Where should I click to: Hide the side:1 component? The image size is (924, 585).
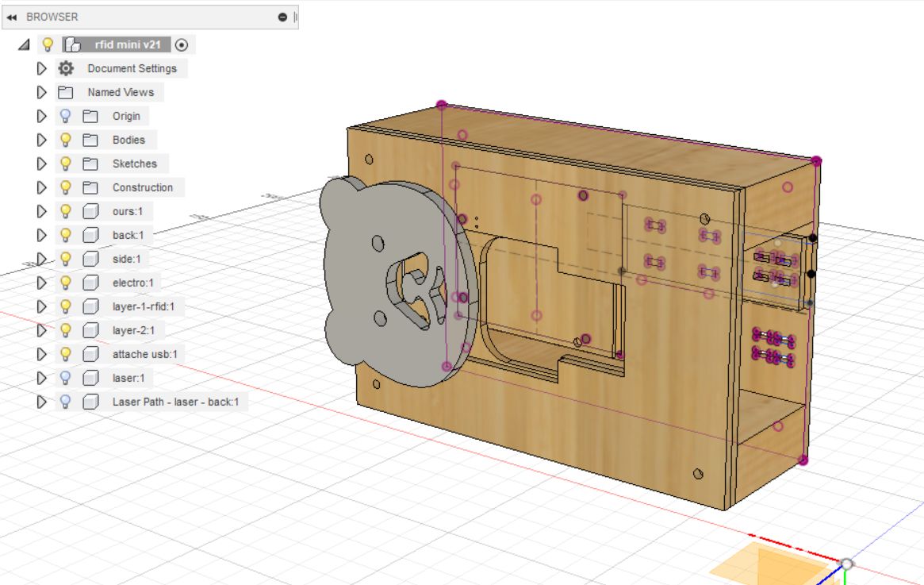(65, 259)
